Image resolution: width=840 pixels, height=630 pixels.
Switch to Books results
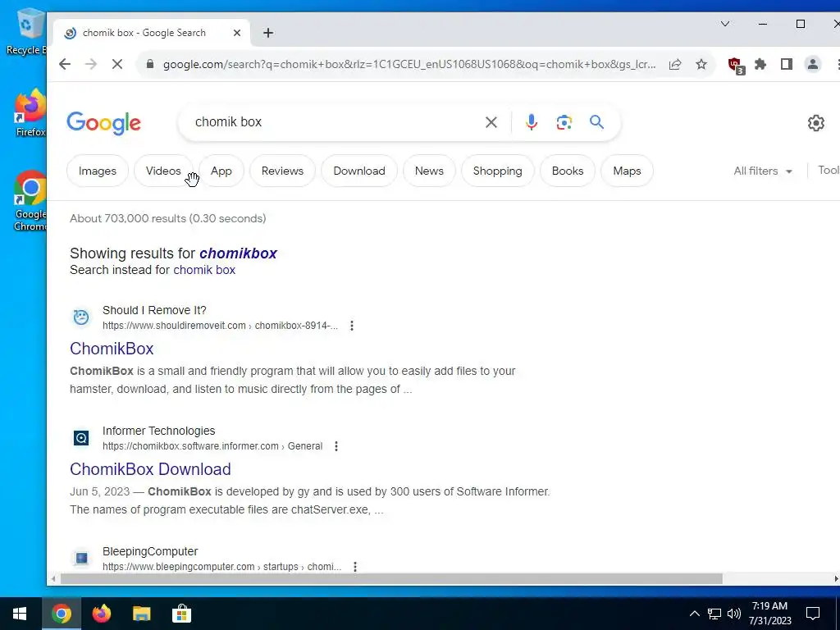click(x=568, y=171)
